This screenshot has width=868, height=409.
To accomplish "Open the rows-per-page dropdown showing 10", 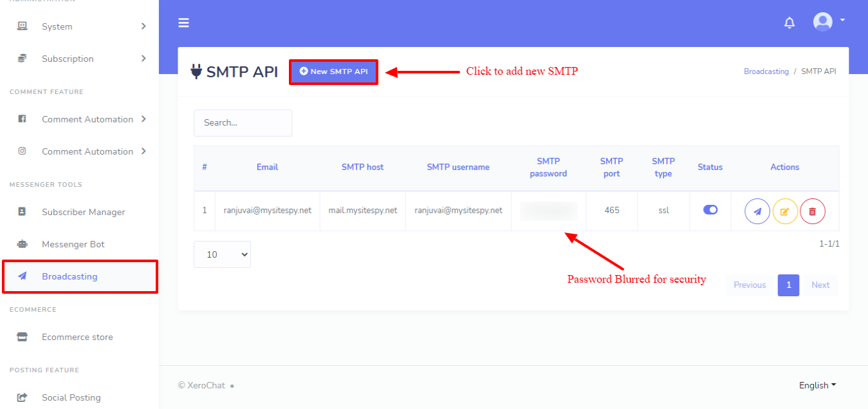I will click(x=222, y=254).
